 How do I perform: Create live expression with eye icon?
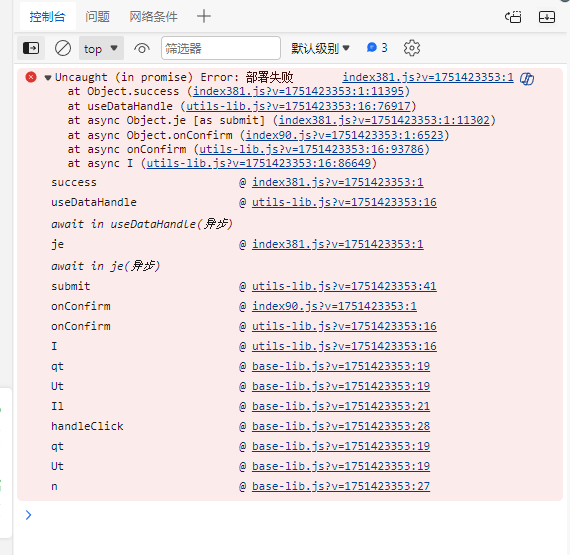[x=142, y=48]
